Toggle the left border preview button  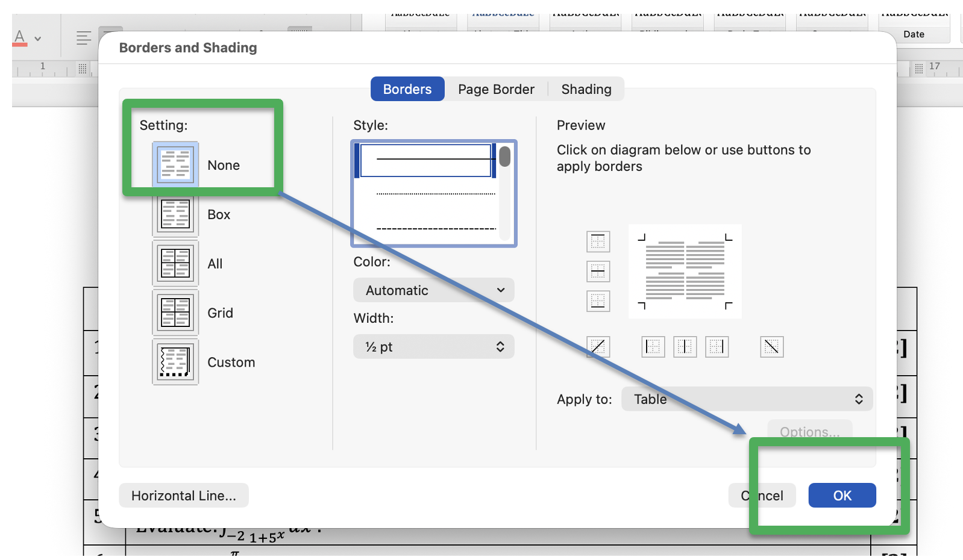coord(653,347)
